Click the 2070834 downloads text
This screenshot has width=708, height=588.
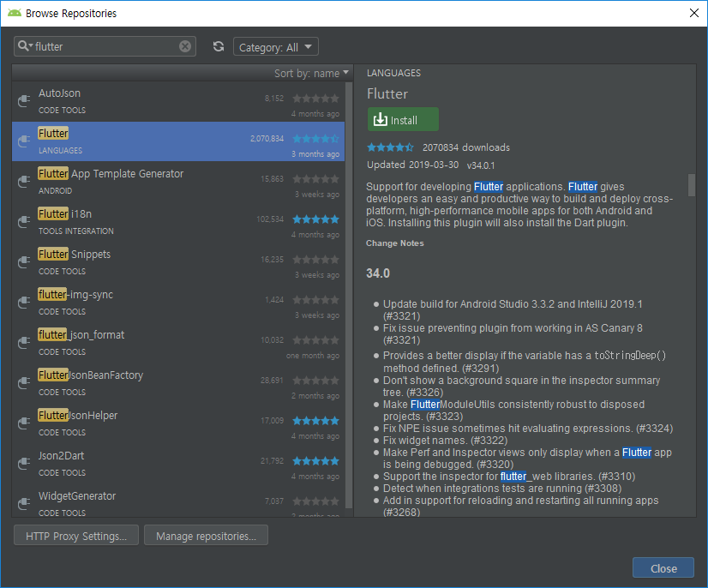point(466,147)
